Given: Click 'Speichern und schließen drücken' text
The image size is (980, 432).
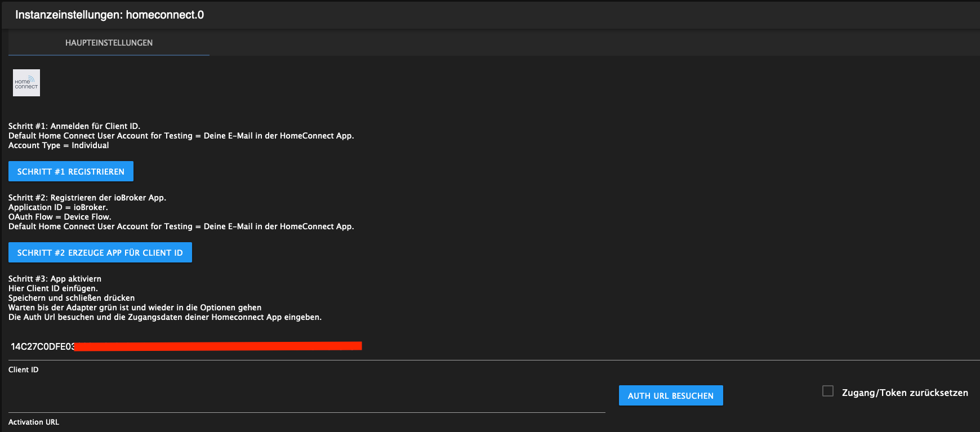Looking at the screenshot, I should 72,298.
